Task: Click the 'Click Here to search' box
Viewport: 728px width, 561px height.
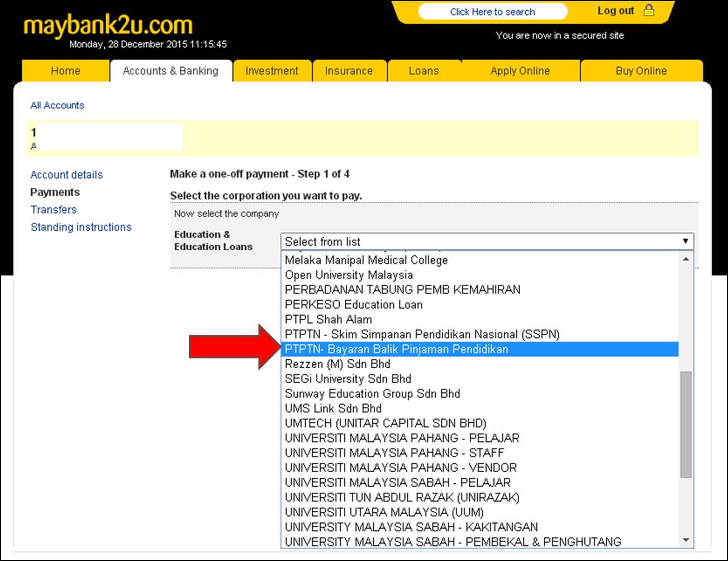Action: 492,12
